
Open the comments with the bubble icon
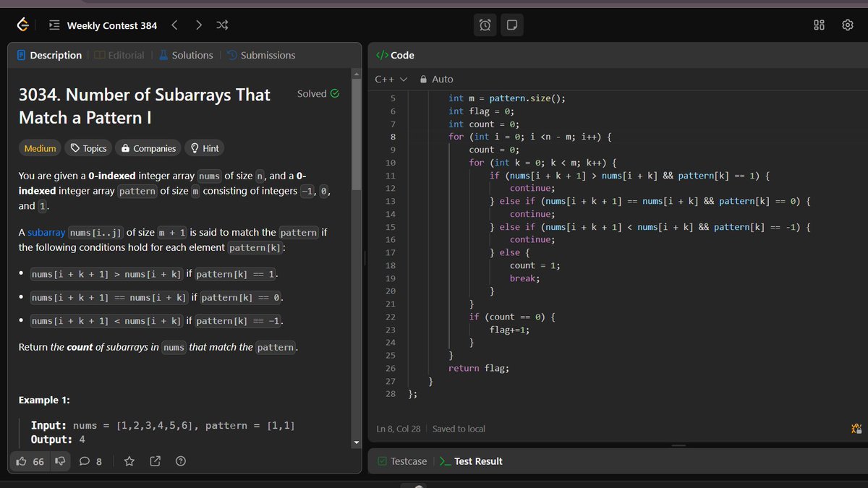tap(90, 461)
